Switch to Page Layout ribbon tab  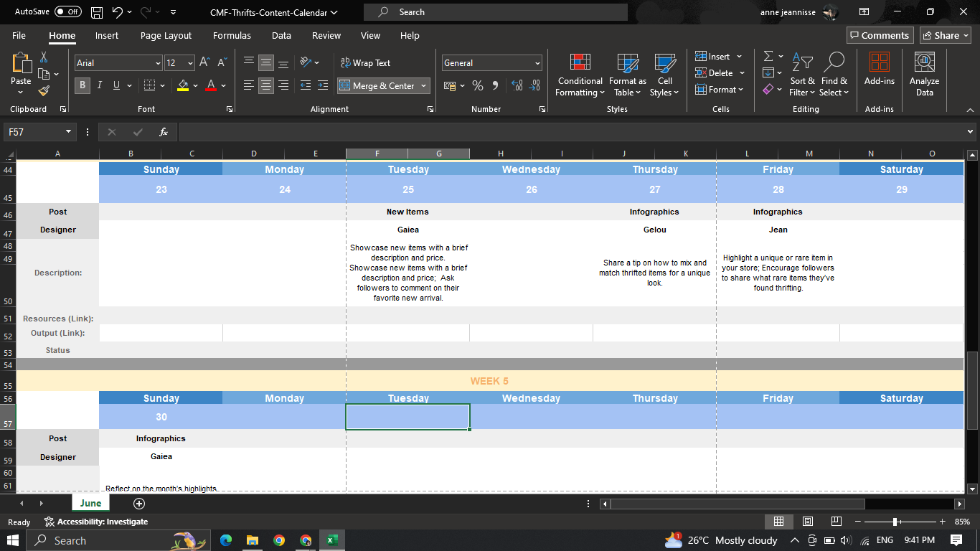point(166,35)
